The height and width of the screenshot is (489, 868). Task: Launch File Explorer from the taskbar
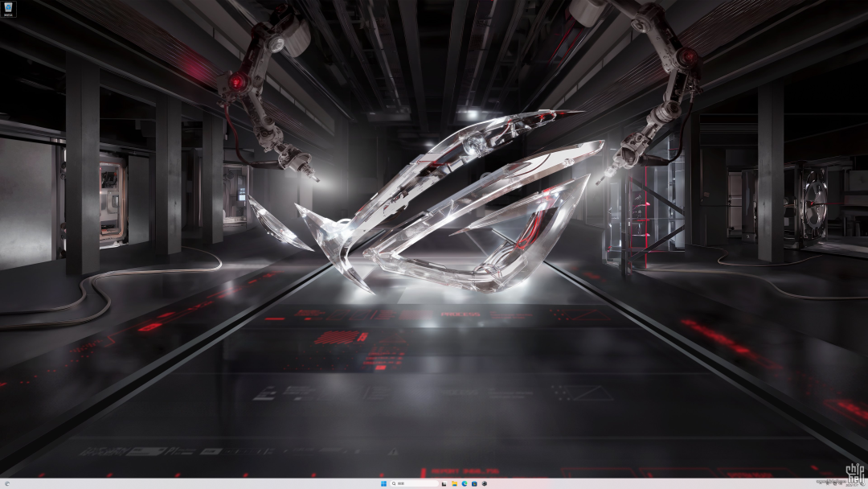(x=454, y=483)
